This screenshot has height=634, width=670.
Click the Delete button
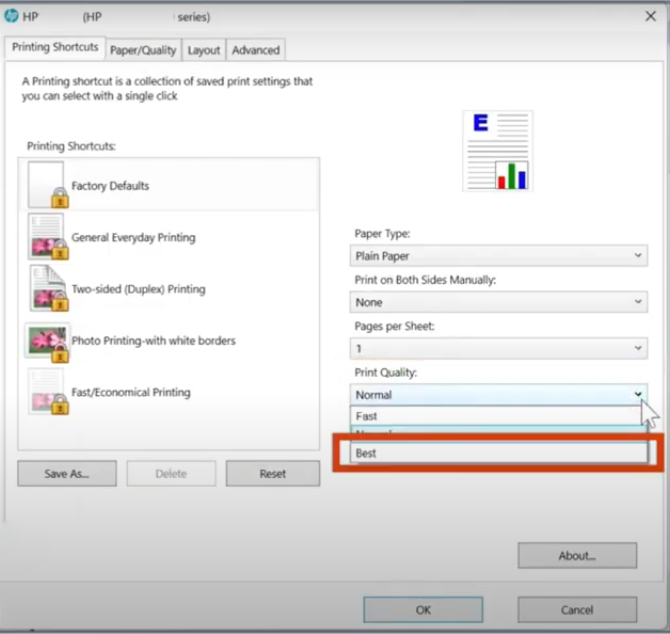click(171, 473)
